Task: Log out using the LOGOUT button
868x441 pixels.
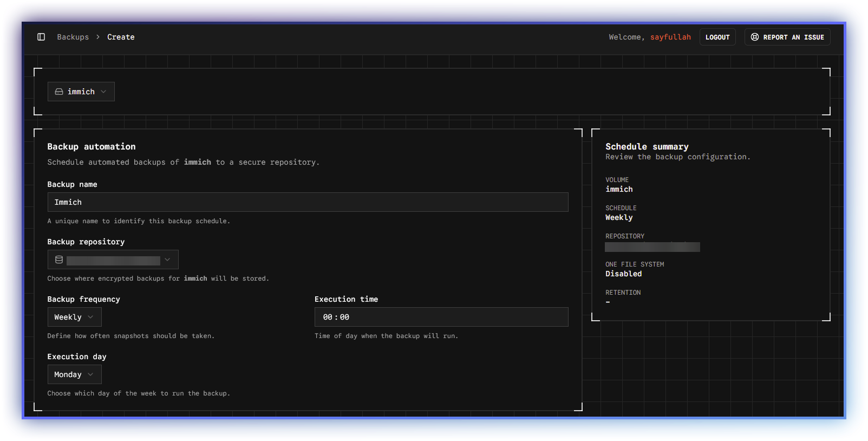Action: click(x=717, y=37)
